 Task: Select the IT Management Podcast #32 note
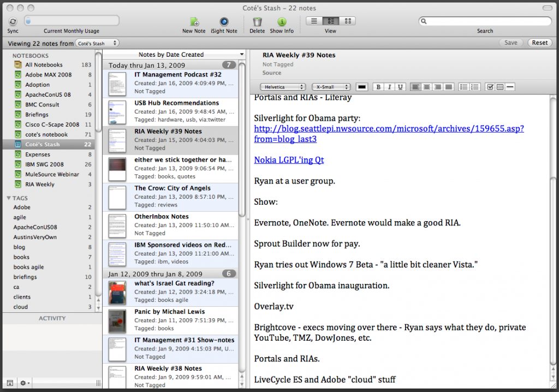[170, 84]
